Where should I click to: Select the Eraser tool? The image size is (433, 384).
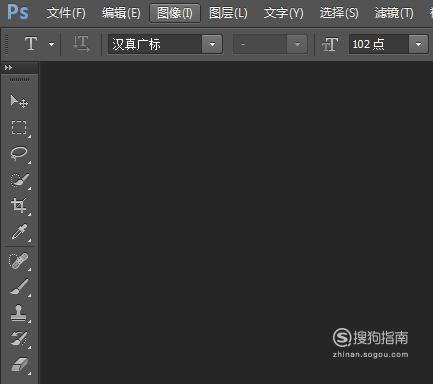20,365
